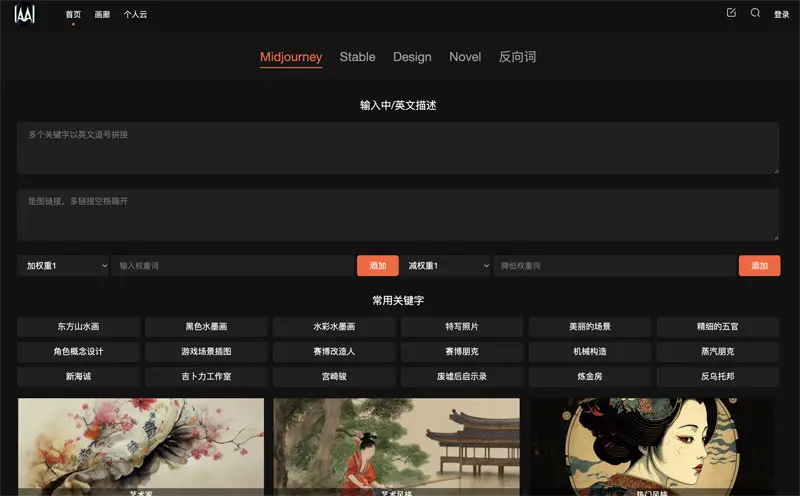Select the 反向词 tab
The image size is (800, 496).
(517, 57)
